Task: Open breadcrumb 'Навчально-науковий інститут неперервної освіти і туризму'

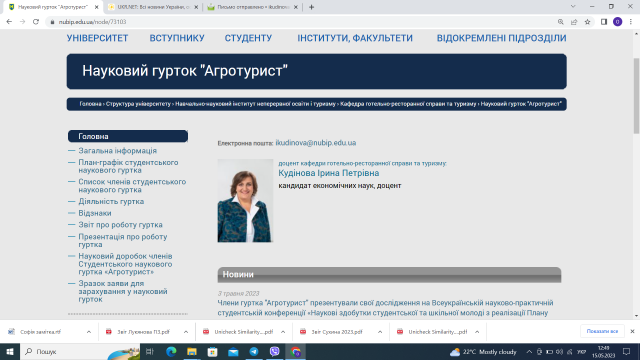Action: [x=255, y=104]
